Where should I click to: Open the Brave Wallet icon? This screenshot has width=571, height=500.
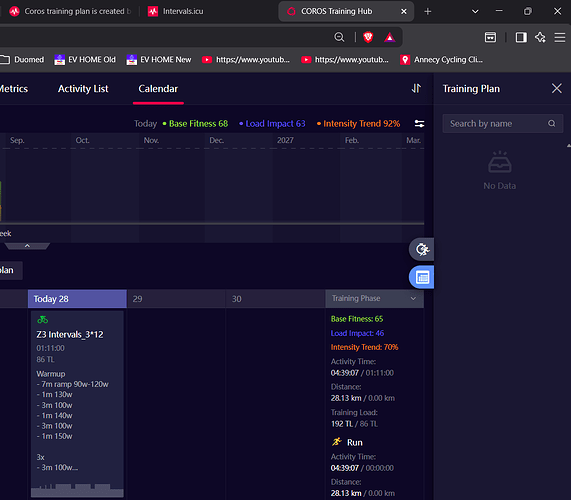click(x=490, y=37)
